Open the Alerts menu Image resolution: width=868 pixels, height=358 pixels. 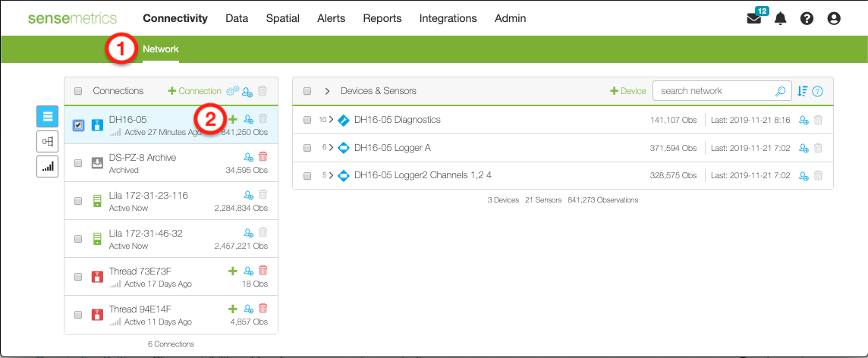(x=331, y=18)
